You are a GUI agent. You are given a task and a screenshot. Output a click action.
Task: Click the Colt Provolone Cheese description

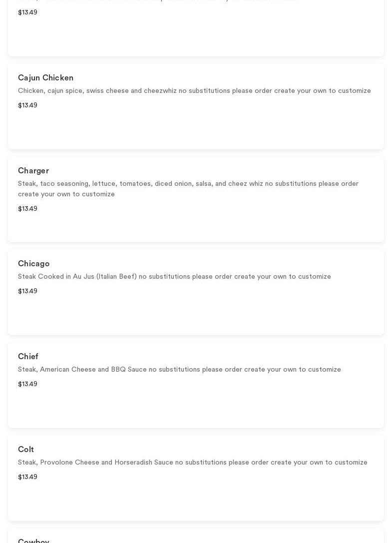192,463
